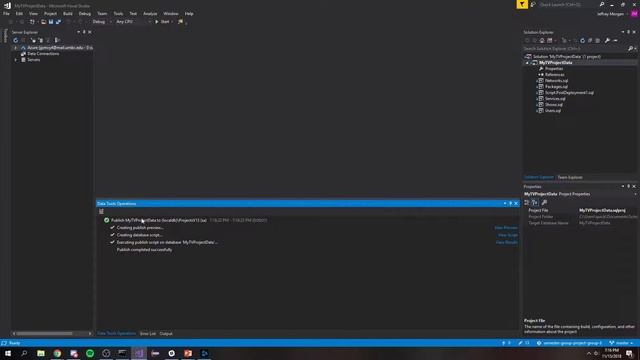Click Categorized view icon in Properties panel
The image size is (640, 360).
tap(527, 202)
